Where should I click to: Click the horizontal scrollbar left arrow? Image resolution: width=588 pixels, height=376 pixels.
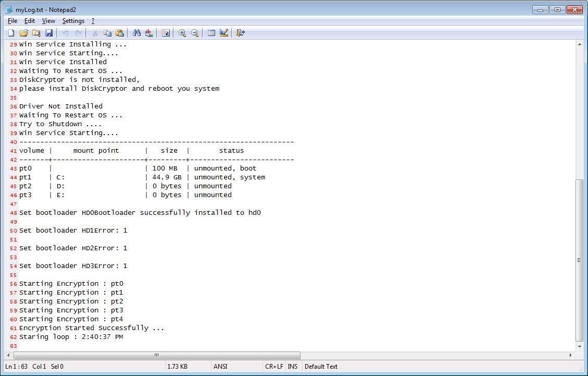coord(9,355)
